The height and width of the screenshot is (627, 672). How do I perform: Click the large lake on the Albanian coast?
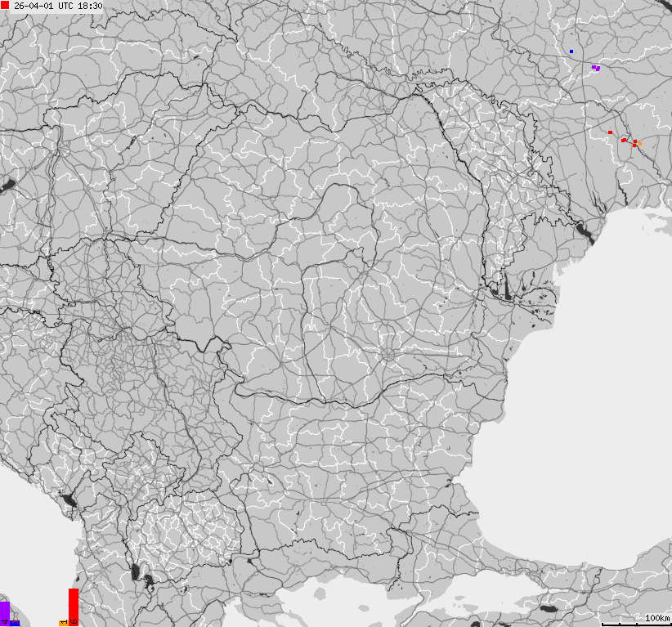pyautogui.click(x=65, y=499)
